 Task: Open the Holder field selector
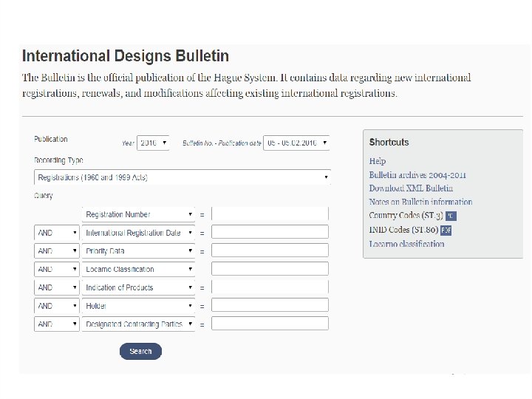point(138,306)
